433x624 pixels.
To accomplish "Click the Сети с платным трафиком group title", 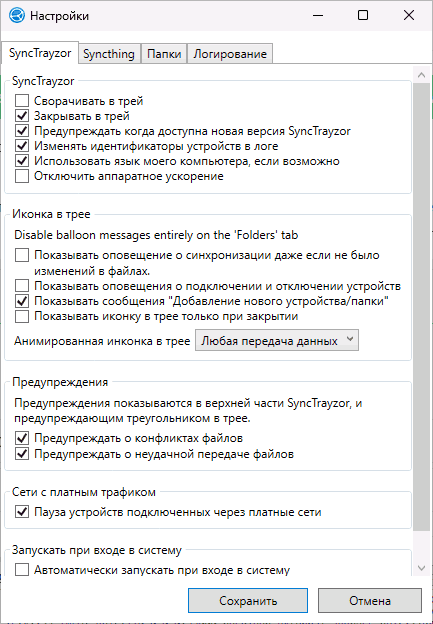I will (84, 492).
